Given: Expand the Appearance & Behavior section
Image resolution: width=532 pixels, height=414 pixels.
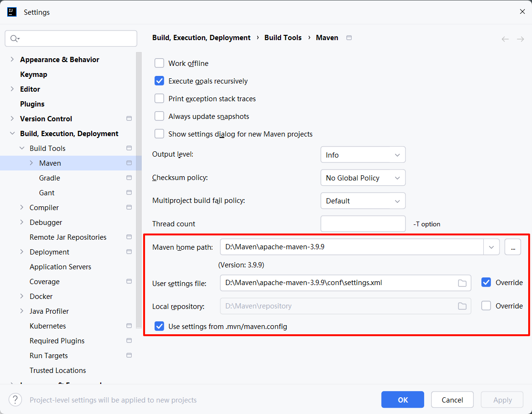Looking at the screenshot, I should click(12, 59).
